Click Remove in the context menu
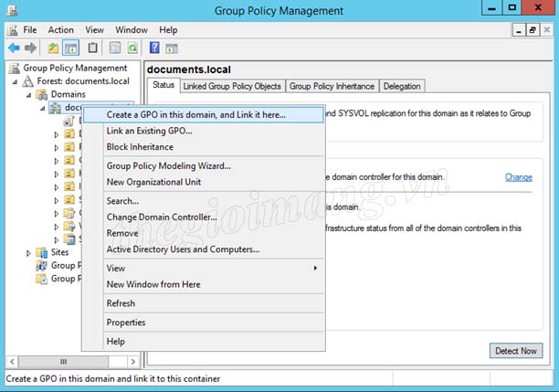The image size is (559, 392). pyautogui.click(x=204, y=233)
